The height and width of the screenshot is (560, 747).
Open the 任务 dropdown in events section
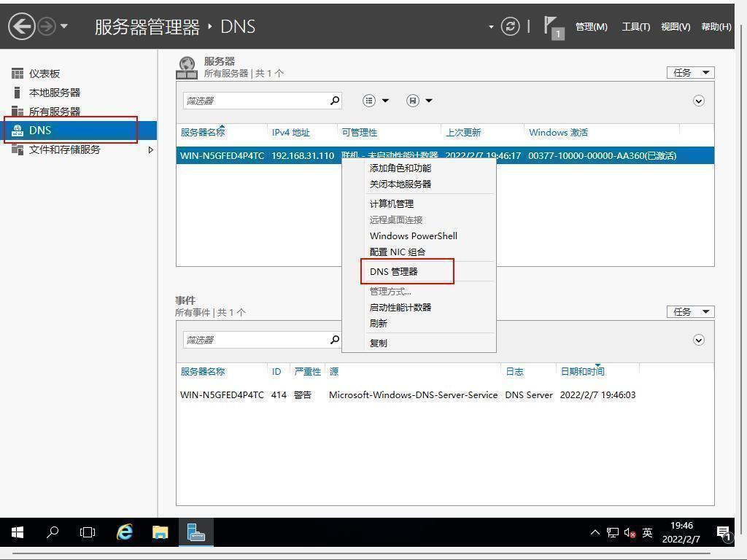pyautogui.click(x=690, y=311)
